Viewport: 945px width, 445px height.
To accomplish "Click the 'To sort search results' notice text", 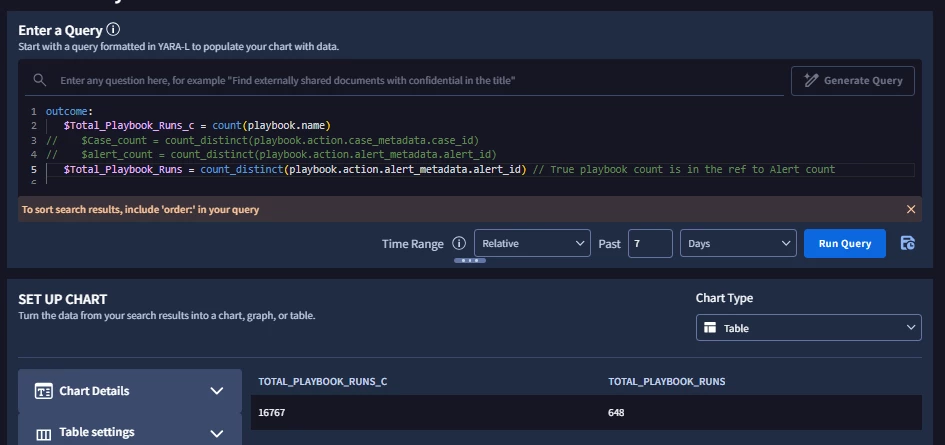I will (140, 210).
